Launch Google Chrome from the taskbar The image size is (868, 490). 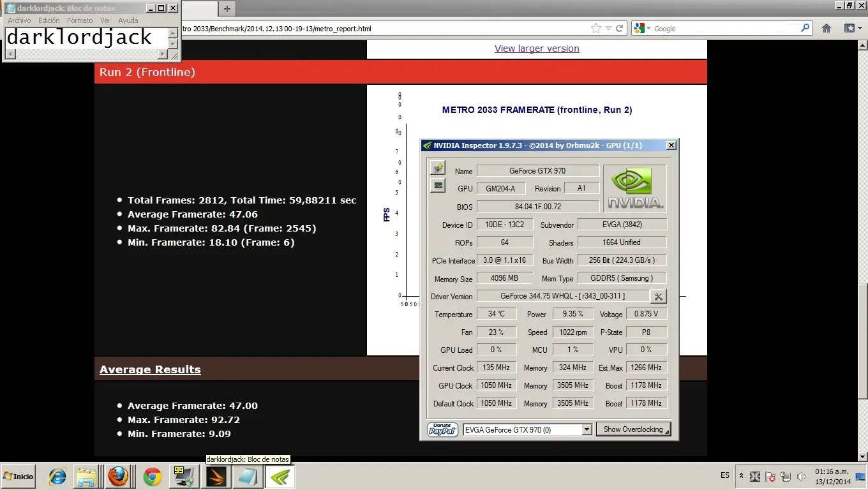(152, 477)
